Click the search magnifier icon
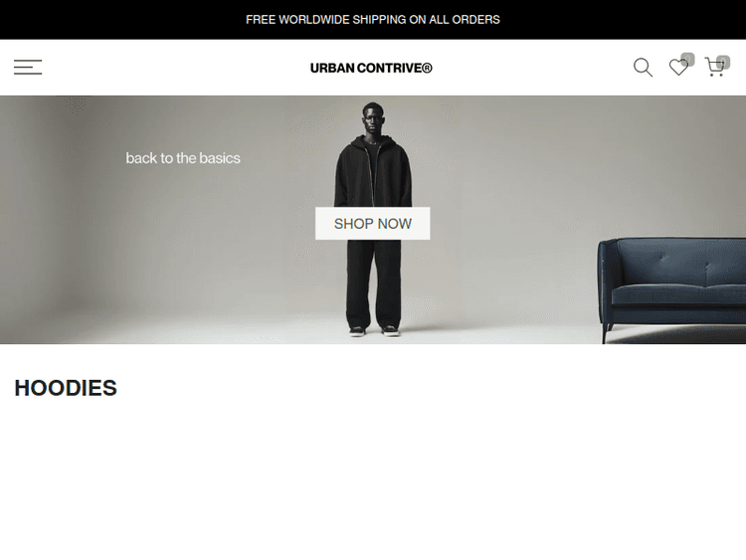The image size is (746, 560). 643,67
